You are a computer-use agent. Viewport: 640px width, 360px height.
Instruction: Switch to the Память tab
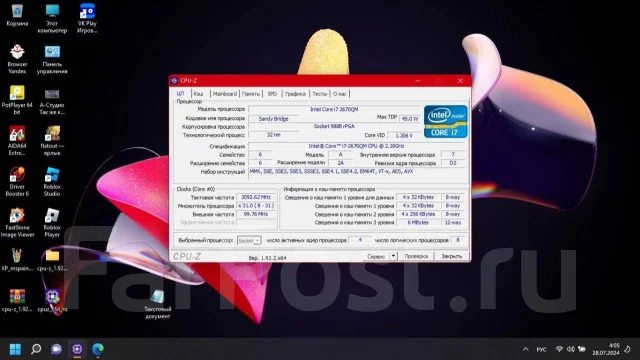[251, 94]
